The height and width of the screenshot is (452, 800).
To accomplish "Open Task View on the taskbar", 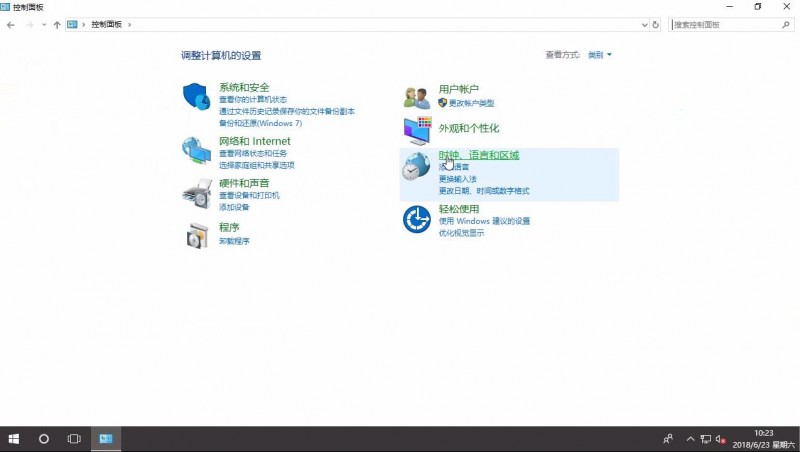I will 74,439.
